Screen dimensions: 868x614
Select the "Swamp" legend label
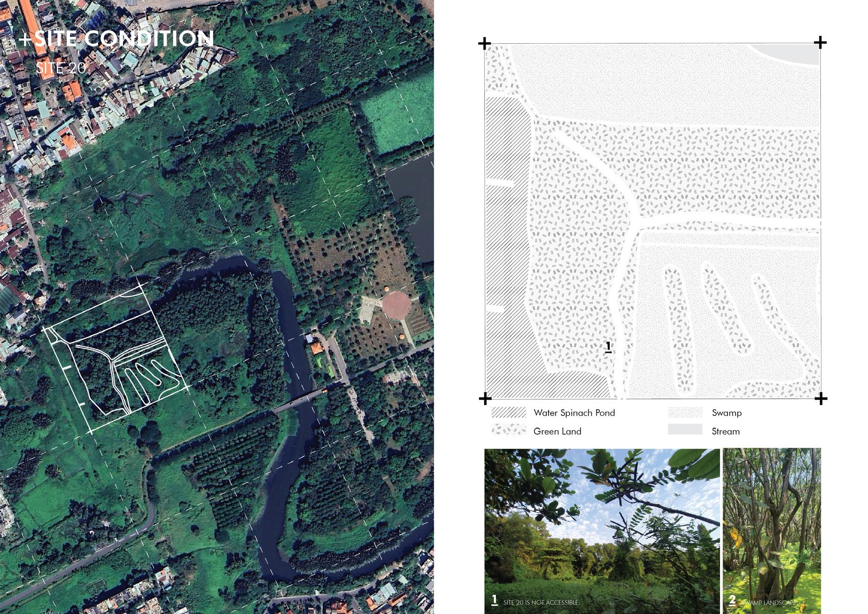(x=727, y=413)
